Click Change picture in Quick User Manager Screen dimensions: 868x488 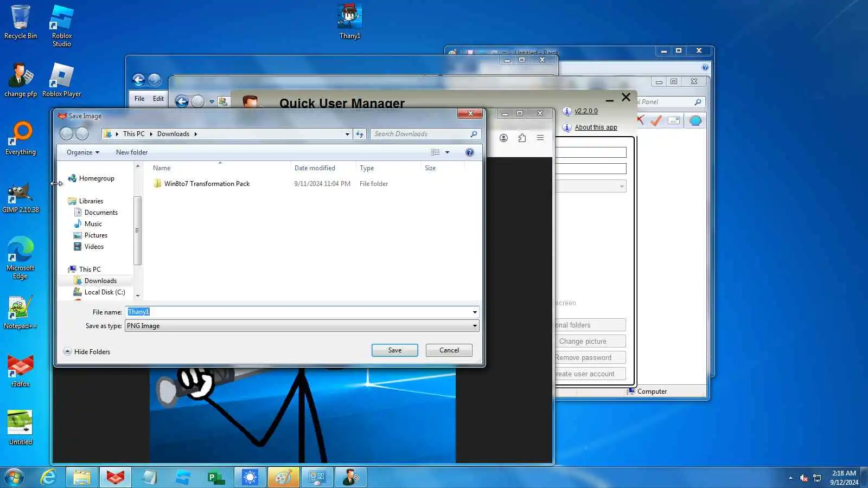click(590, 341)
